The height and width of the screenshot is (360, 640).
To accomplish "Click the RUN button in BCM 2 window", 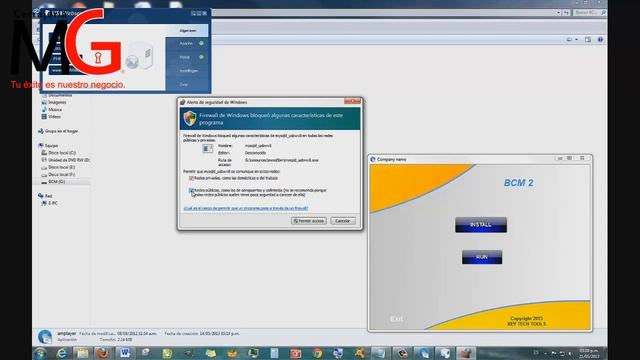I will point(482,257).
